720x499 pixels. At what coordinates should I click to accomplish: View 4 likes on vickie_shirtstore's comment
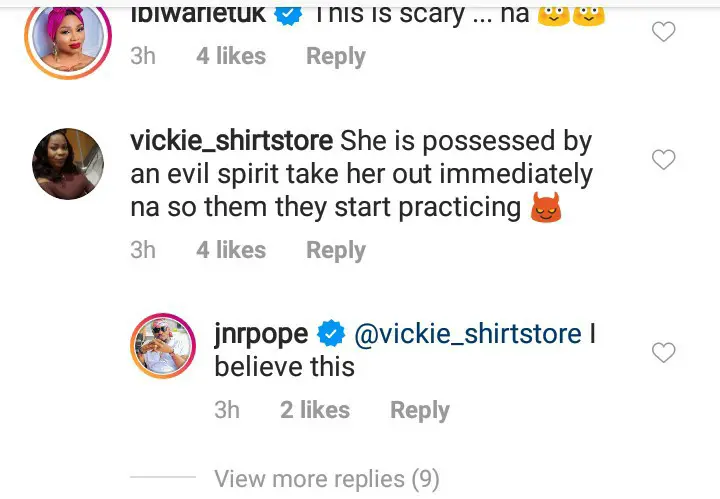[x=231, y=250]
